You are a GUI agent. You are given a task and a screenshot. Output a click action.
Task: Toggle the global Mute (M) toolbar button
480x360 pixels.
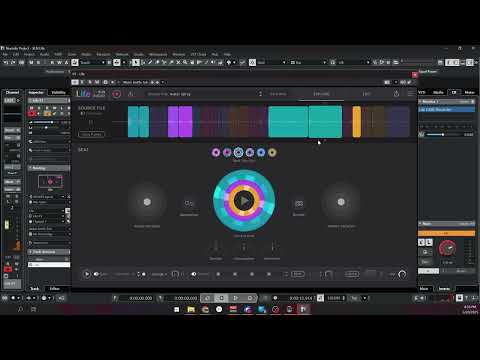pos(31,62)
